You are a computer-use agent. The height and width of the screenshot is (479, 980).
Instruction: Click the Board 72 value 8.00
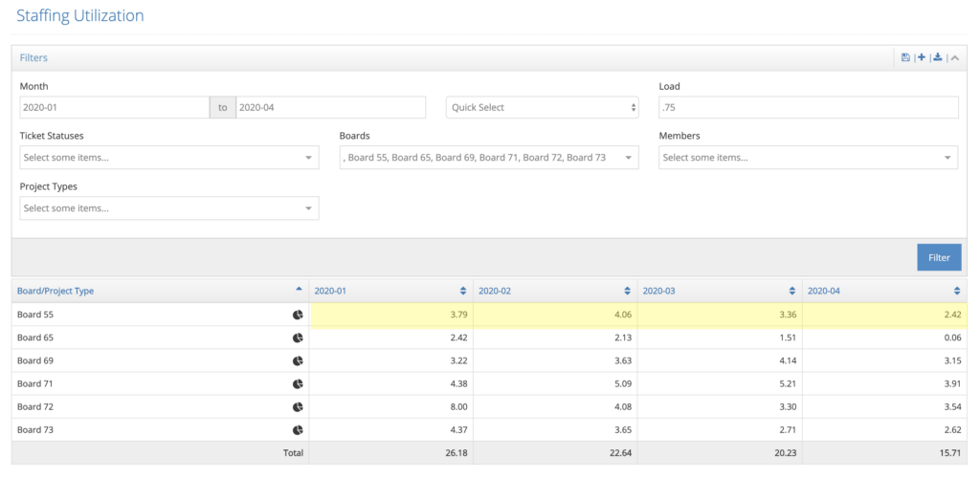pyautogui.click(x=458, y=406)
